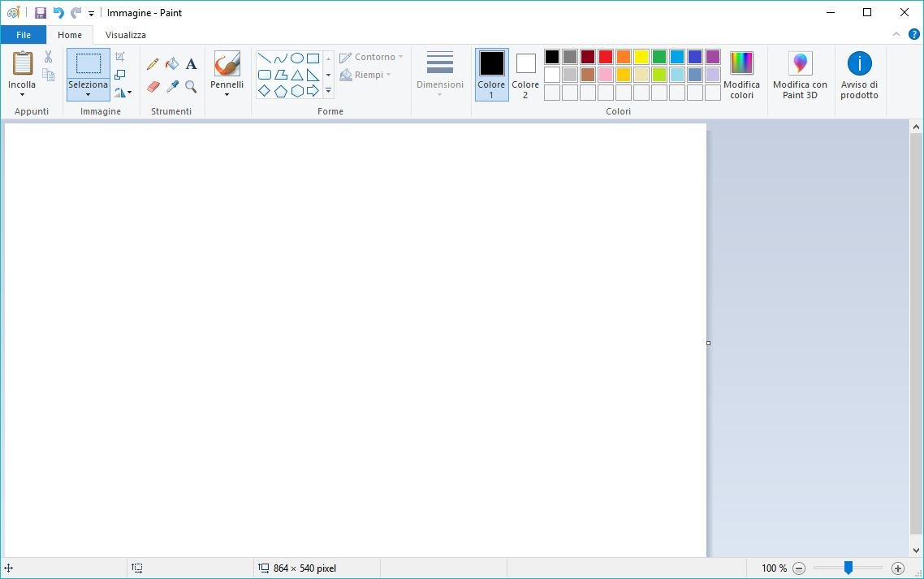924x579 pixels.
Task: Open Modifica con Paint 3D
Action: tap(800, 75)
